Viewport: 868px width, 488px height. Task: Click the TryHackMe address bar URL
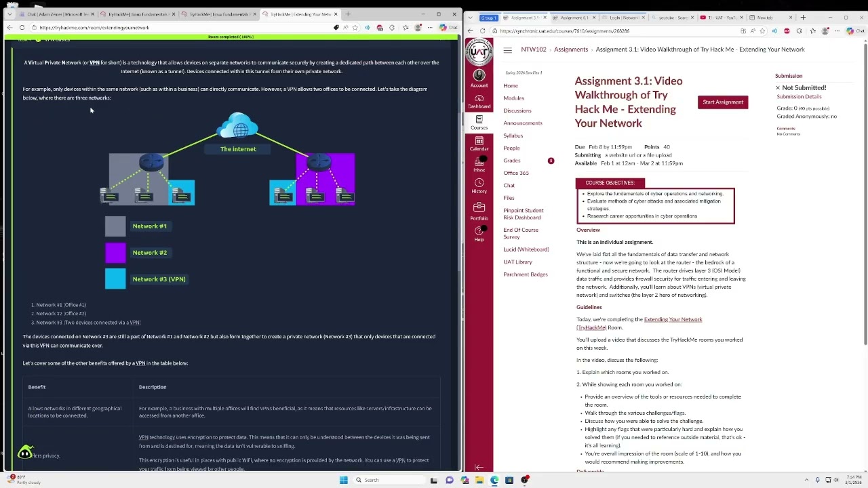click(x=94, y=28)
